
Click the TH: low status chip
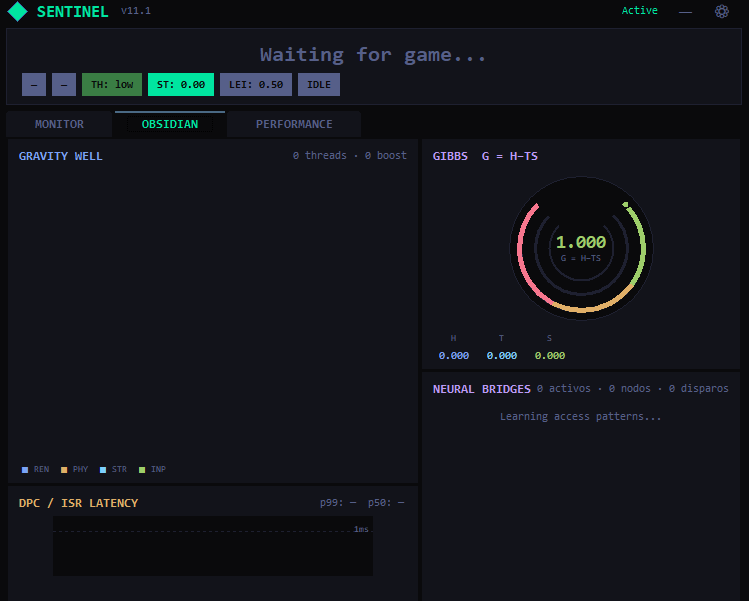tap(112, 85)
